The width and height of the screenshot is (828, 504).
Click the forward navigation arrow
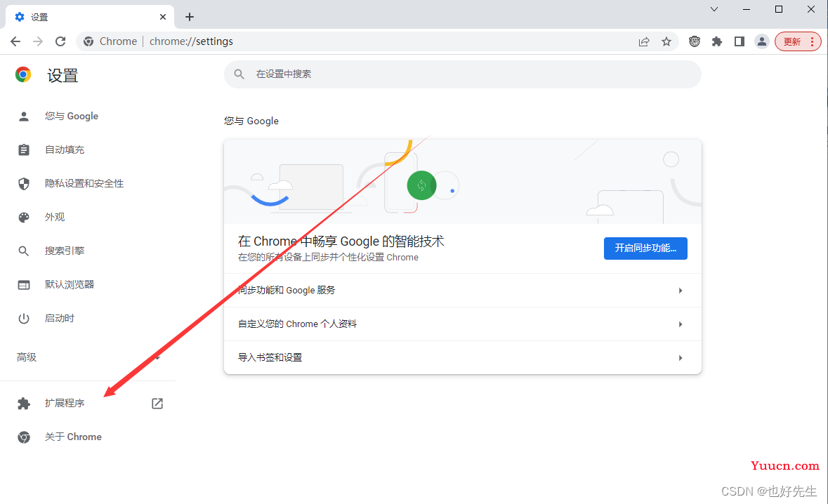[x=37, y=41]
